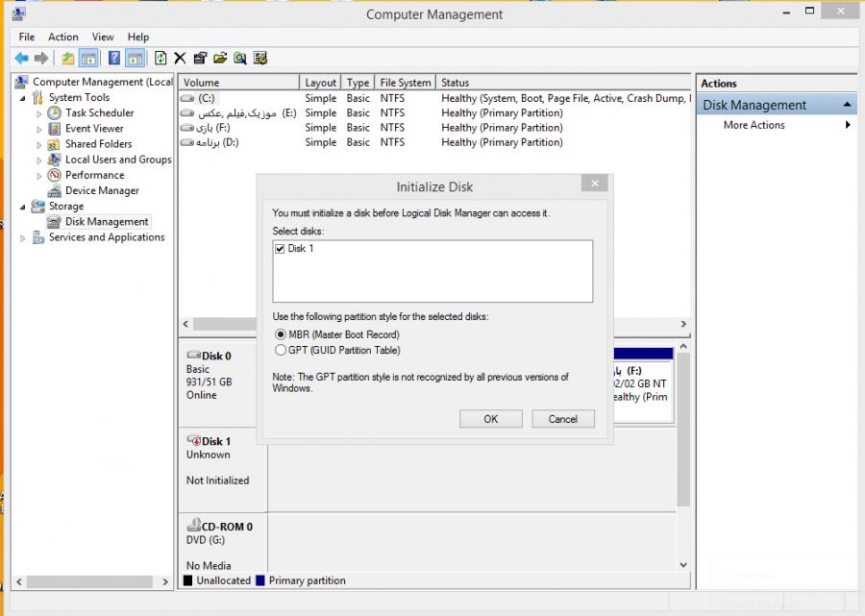Sort by the Volume column header
This screenshot has height=616, width=865.
coord(239,83)
